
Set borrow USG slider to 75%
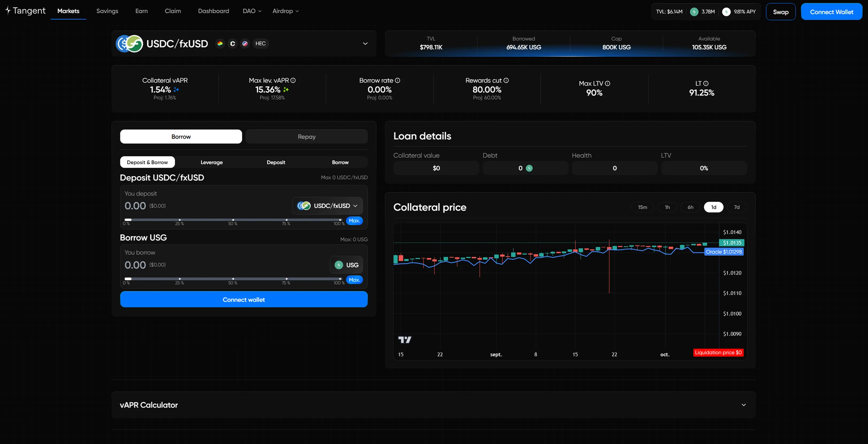286,279
